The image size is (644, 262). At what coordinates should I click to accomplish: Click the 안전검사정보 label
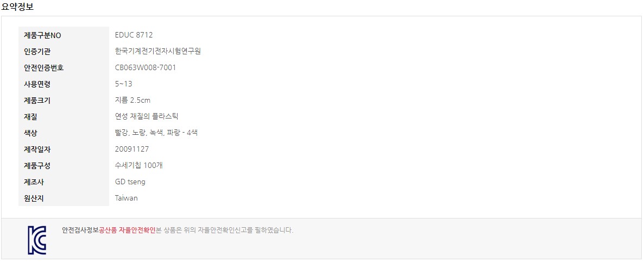pyautogui.click(x=80, y=230)
